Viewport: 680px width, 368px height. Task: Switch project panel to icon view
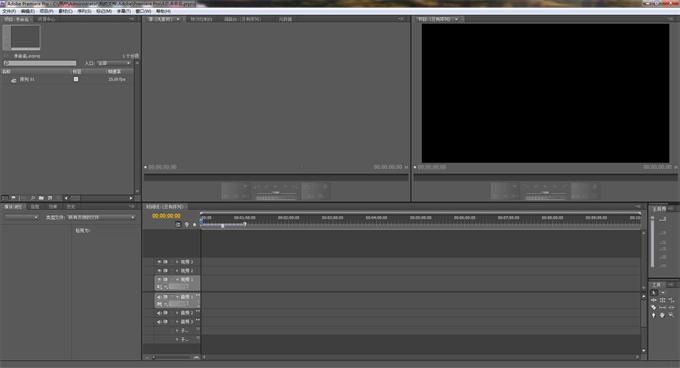[13, 198]
